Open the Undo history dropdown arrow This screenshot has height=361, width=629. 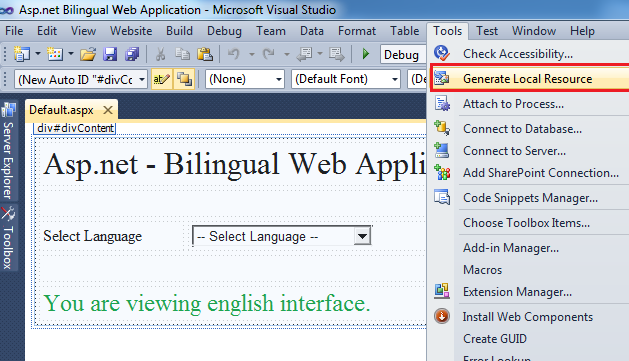click(252, 54)
